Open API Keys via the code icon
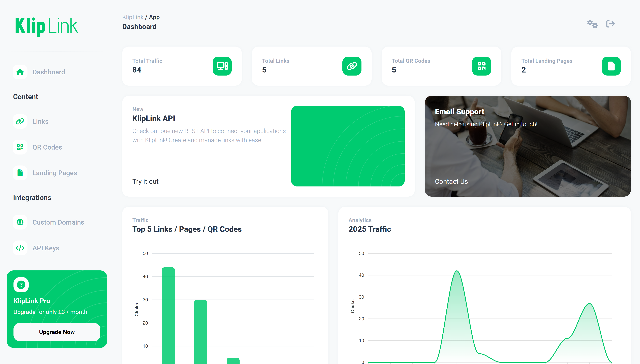This screenshot has width=640, height=364. pos(20,248)
